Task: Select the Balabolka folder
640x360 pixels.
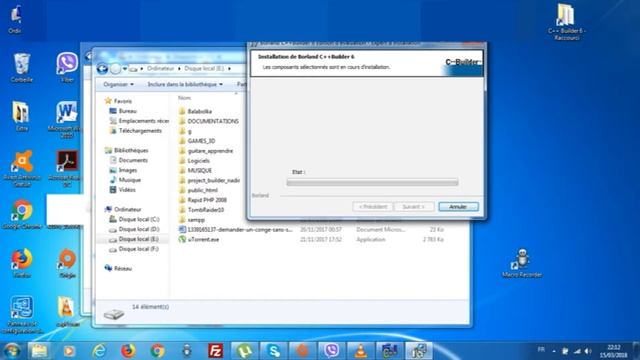Action: point(196,111)
